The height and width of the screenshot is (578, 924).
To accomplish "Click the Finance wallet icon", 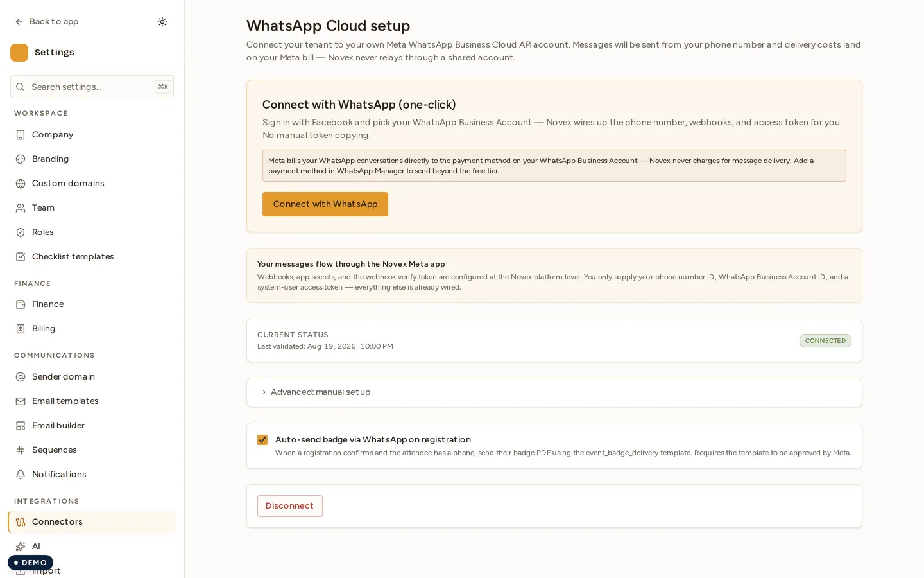I will (21, 304).
